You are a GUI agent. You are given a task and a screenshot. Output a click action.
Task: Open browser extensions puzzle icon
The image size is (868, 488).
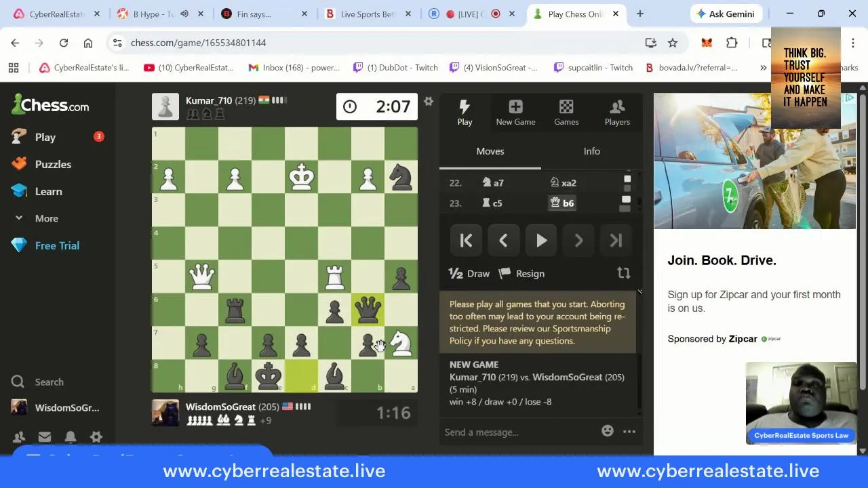click(732, 43)
